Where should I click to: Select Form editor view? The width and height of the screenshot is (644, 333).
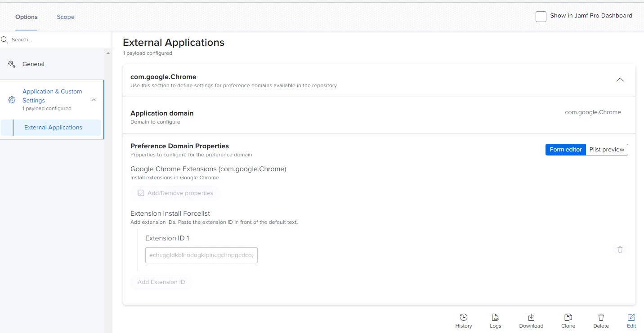pyautogui.click(x=566, y=150)
